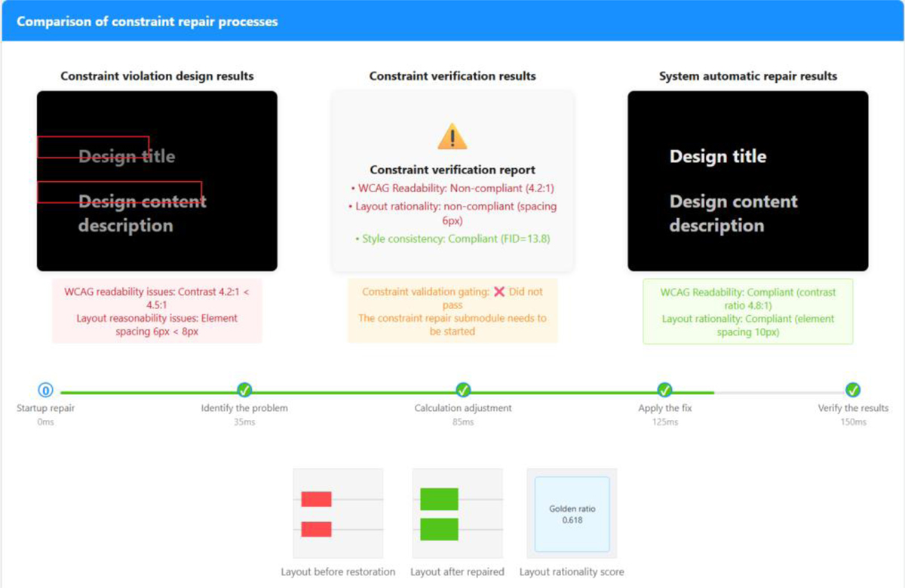Select the red box over Design title
The image size is (905, 588).
(x=93, y=147)
